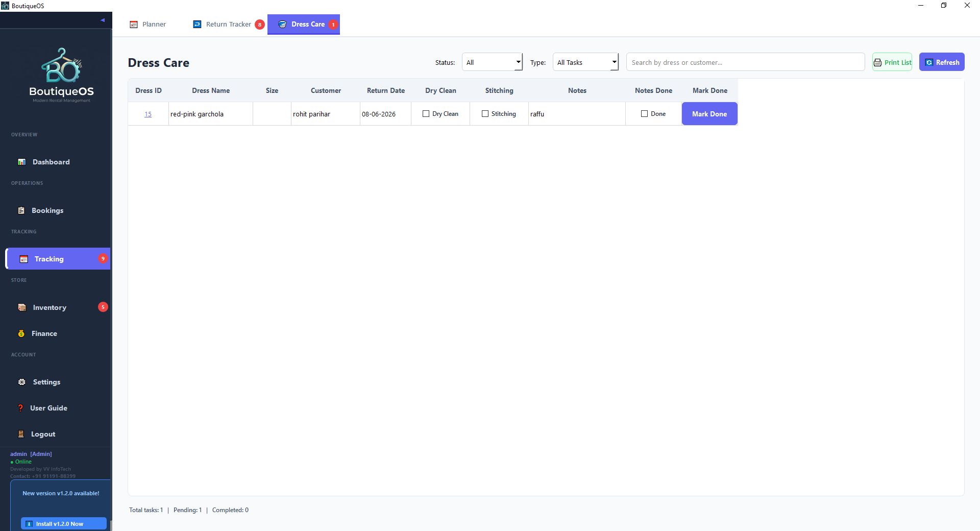
Task: Click the red badge on Tracking item
Action: (x=103, y=258)
